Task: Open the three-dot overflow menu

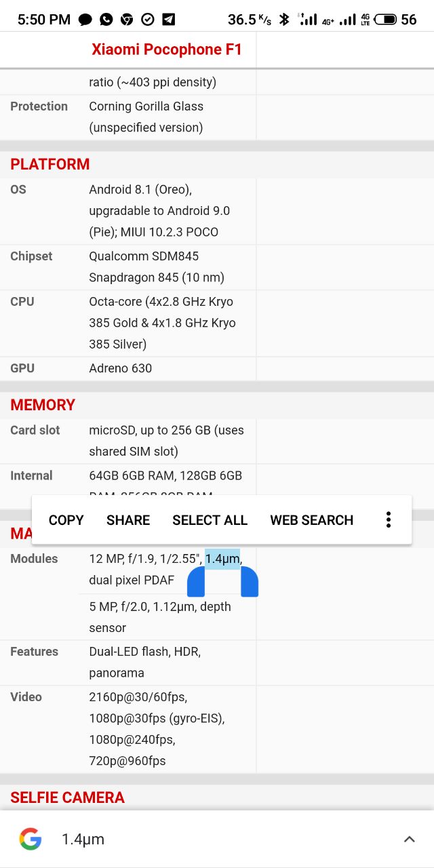Action: [389, 520]
